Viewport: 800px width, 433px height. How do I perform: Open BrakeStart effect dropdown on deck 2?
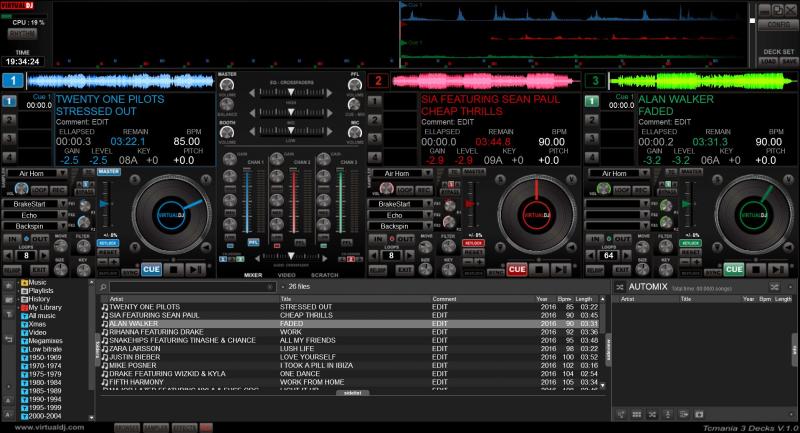point(428,204)
